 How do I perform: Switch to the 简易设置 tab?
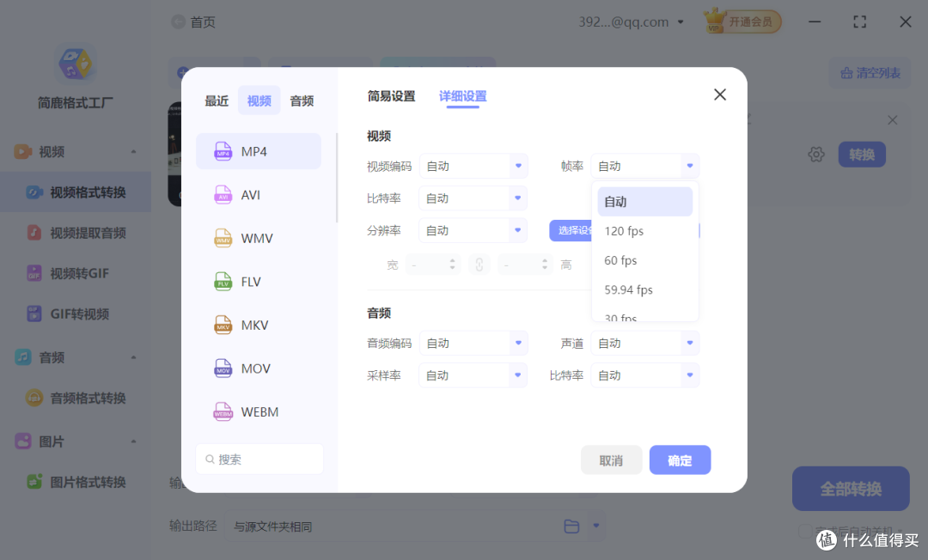click(x=391, y=96)
